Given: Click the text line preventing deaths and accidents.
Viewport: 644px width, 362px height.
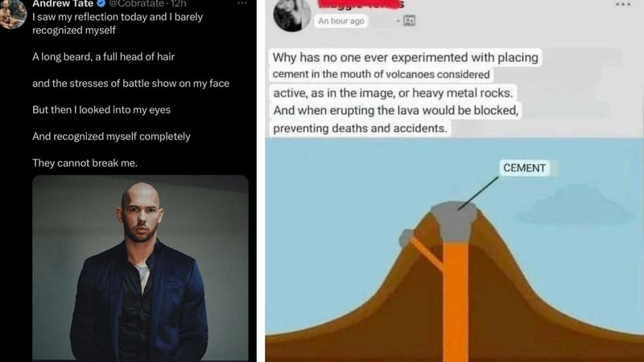Looking at the screenshot, I should [x=360, y=129].
